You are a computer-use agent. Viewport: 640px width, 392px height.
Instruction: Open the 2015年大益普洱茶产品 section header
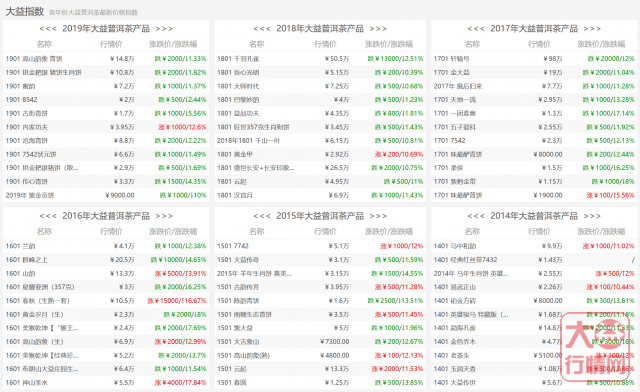(x=320, y=216)
